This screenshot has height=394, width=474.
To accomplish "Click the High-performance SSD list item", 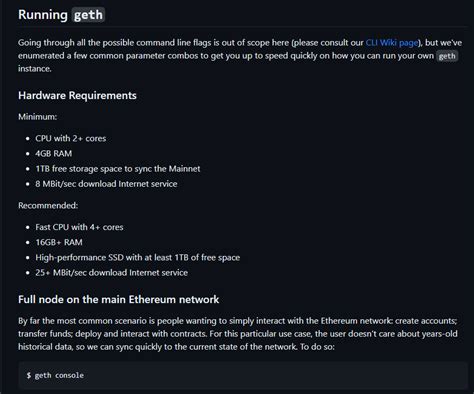I will [x=137, y=257].
